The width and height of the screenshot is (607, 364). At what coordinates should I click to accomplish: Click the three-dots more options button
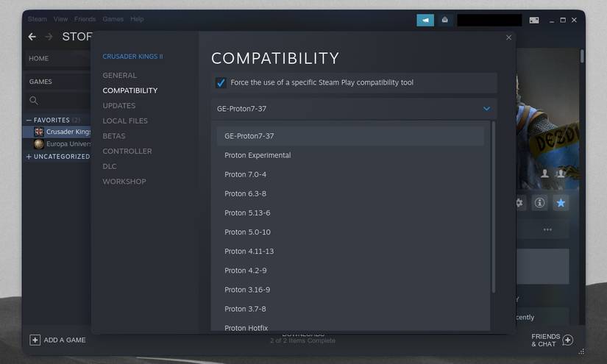[547, 229]
